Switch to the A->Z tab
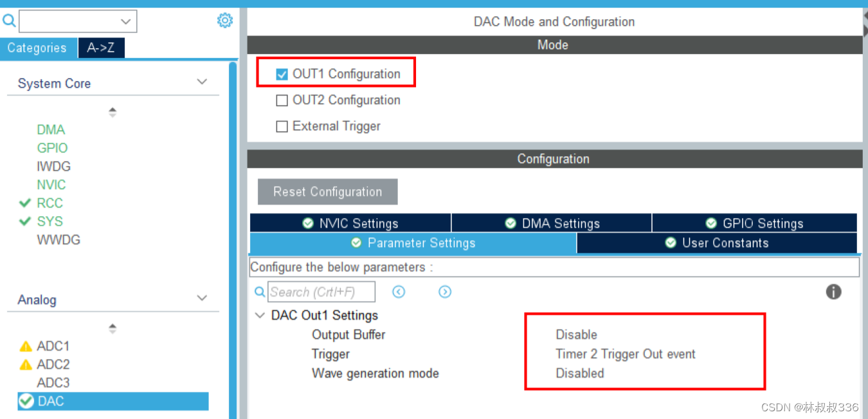The image size is (868, 419). tap(101, 48)
